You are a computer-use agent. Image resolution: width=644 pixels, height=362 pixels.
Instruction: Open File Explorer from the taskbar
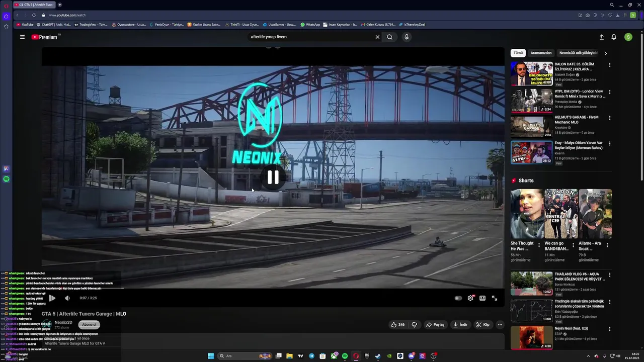coord(289,356)
